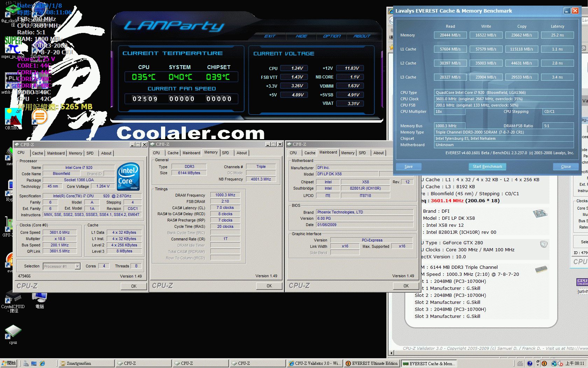Click the taskbar clock showing 上午 08:11
Image resolution: width=588 pixels, height=368 pixels.
tap(574, 363)
